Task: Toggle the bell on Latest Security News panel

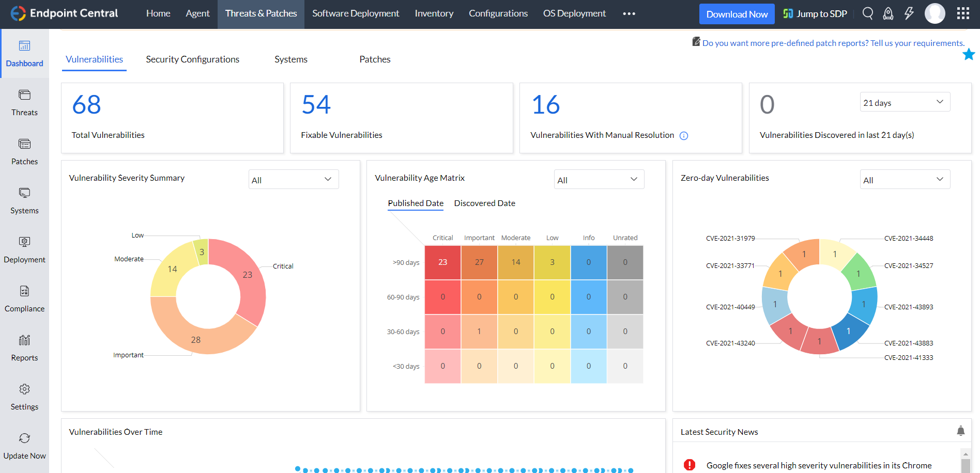Action: click(x=960, y=431)
